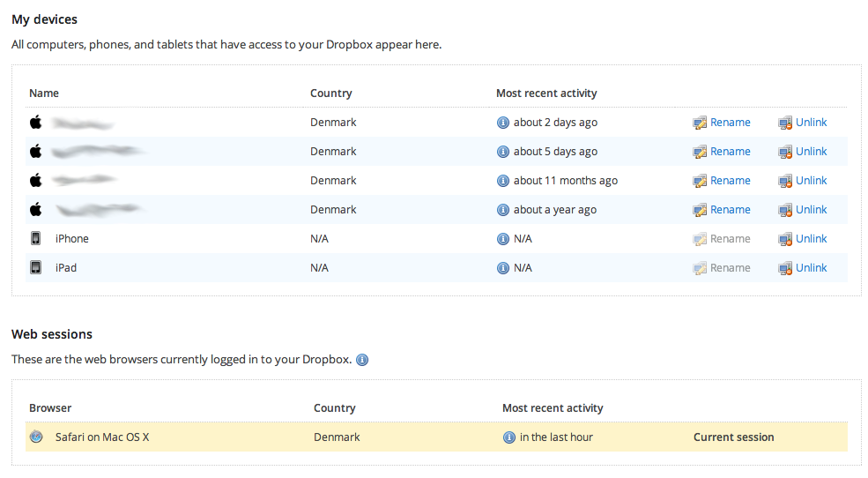This screenshot has height=478, width=868.
Task: Click the info icon next to Web sessions description
Action: click(x=362, y=360)
